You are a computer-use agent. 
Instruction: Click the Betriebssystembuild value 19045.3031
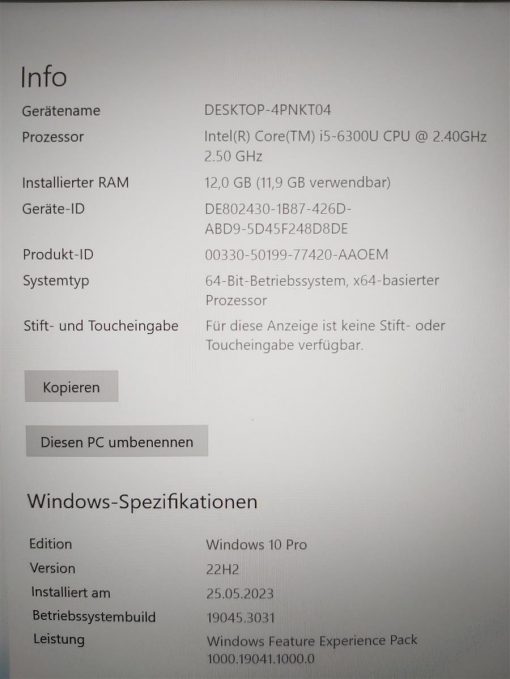point(241,618)
